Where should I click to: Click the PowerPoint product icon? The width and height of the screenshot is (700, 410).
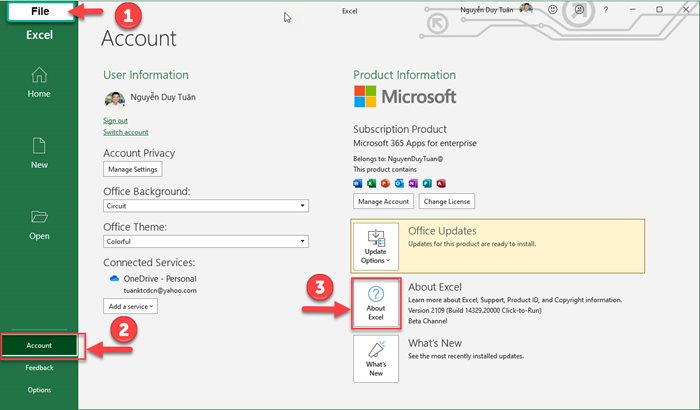(x=385, y=184)
